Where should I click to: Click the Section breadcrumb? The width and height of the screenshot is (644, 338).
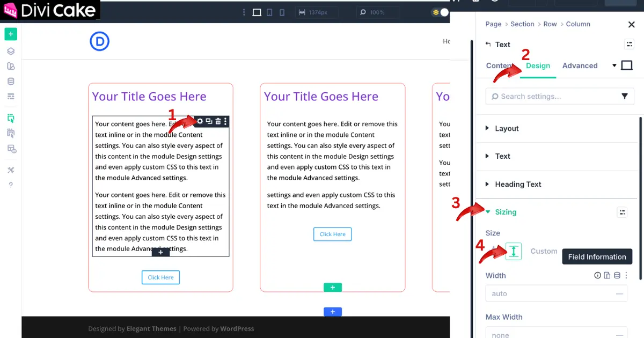tap(522, 24)
